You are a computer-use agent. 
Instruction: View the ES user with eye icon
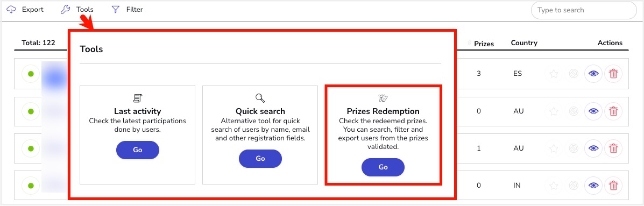pyautogui.click(x=593, y=74)
